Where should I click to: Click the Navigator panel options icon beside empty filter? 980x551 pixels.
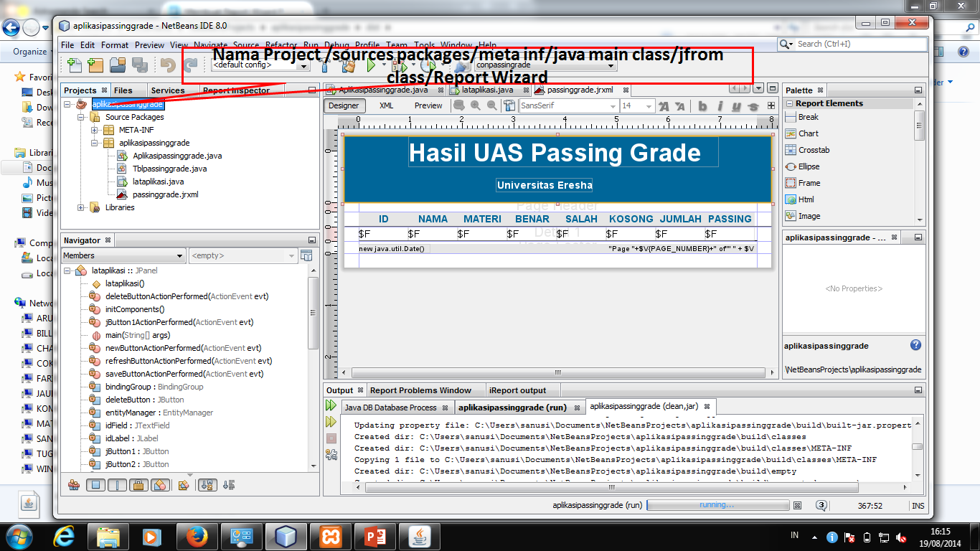(x=306, y=255)
